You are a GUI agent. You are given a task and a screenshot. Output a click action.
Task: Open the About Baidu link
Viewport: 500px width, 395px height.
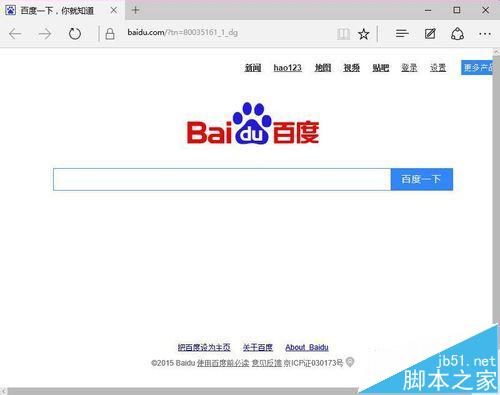click(307, 347)
